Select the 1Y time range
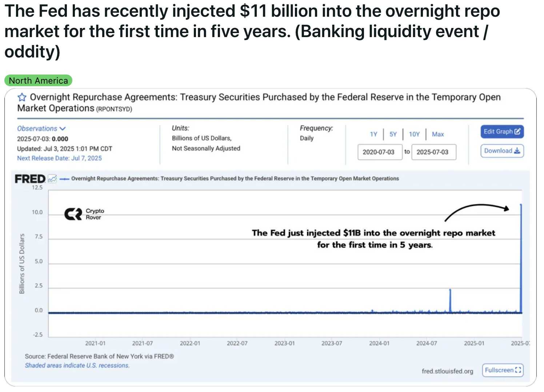This screenshot has width=544, height=392. click(373, 134)
